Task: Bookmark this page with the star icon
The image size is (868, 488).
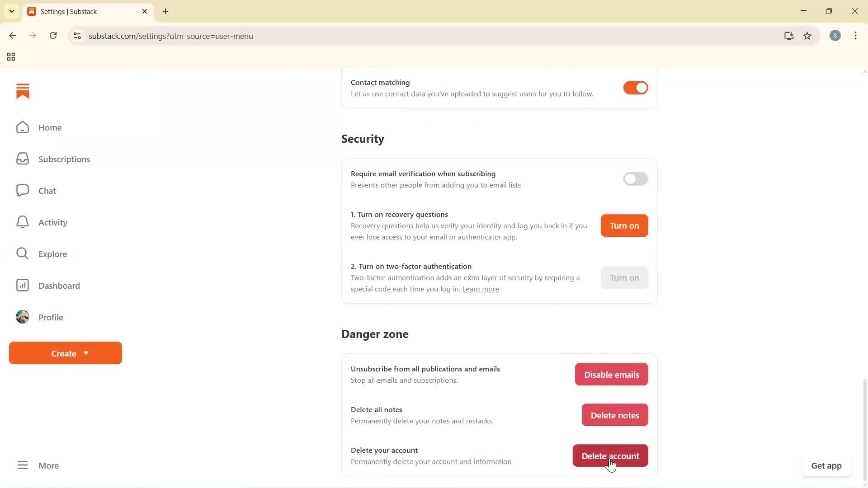Action: 807,36
